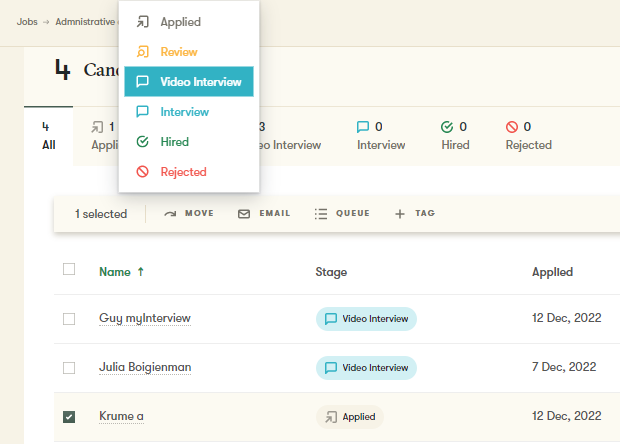
Task: Click the Queue list icon
Action: click(x=321, y=213)
